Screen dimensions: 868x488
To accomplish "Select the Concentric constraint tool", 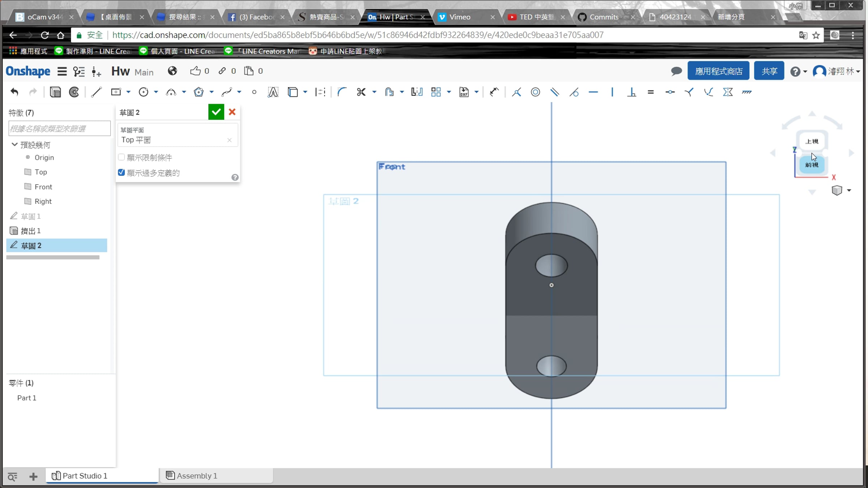I will pos(536,92).
